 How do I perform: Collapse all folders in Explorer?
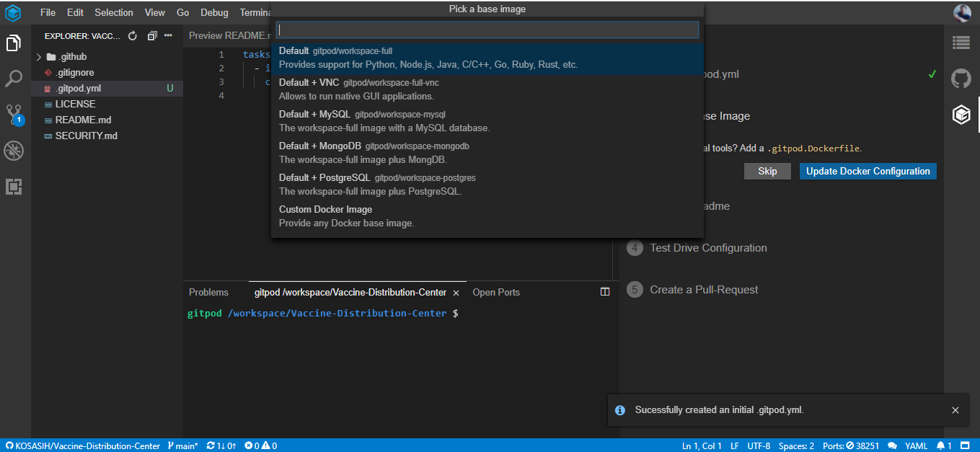point(151,35)
